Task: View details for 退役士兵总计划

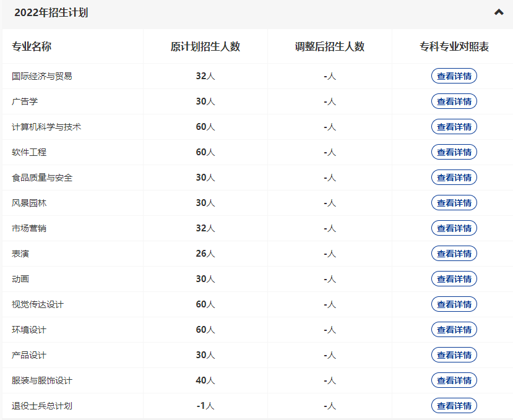Action: pyautogui.click(x=454, y=406)
